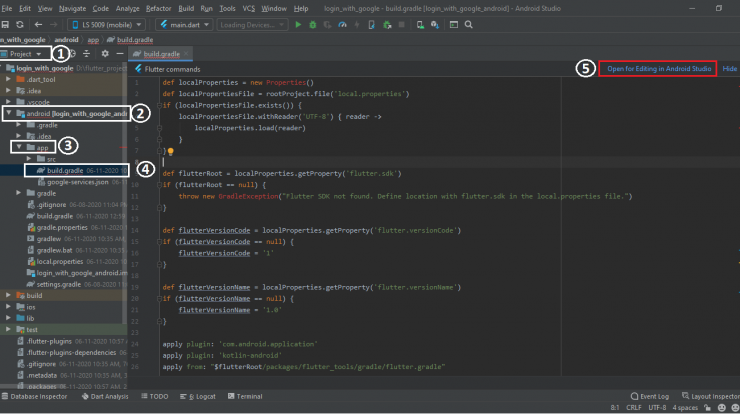Click the CRLF line separator in status bar

tap(633, 408)
